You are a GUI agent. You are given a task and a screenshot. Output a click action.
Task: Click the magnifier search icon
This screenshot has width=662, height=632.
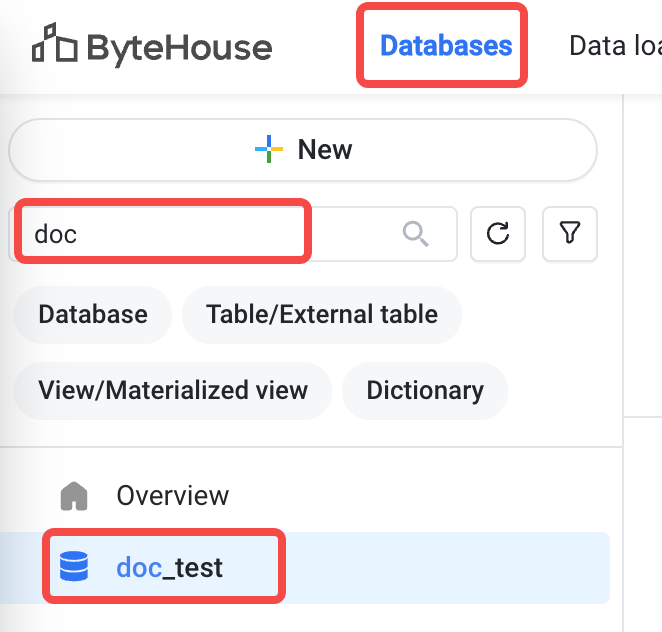tap(415, 233)
